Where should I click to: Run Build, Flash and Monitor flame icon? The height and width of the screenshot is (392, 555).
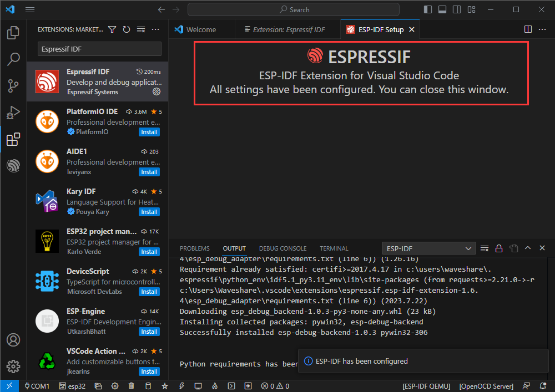(215, 386)
